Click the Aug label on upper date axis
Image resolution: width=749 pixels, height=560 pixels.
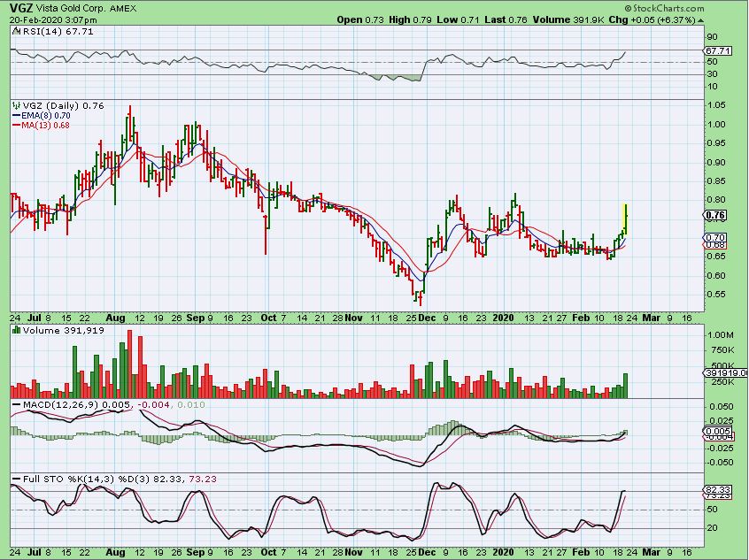(x=115, y=318)
